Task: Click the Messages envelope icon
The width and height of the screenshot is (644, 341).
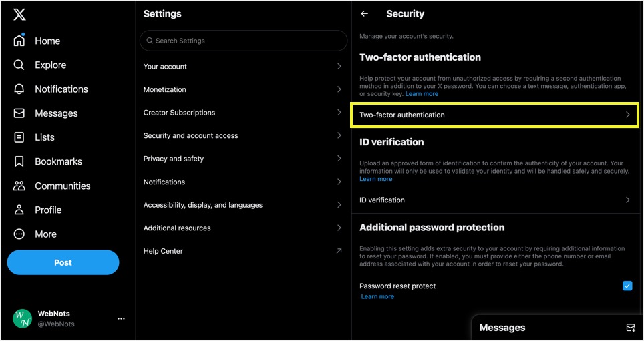Action: pyautogui.click(x=19, y=113)
